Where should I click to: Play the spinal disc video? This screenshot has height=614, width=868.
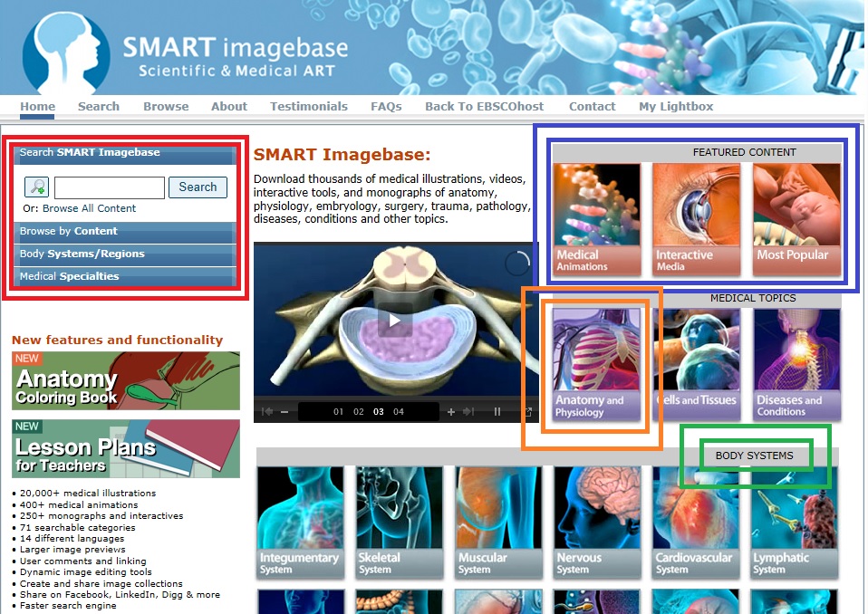pos(395,321)
